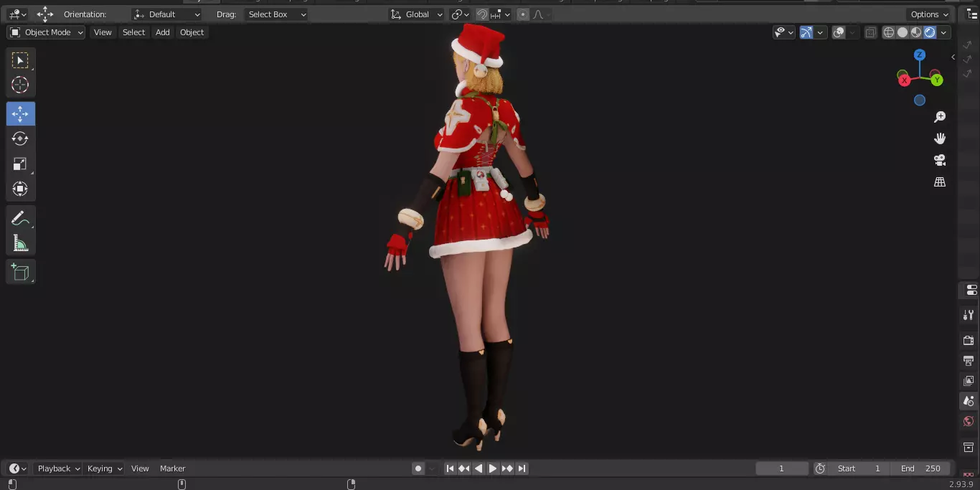The width and height of the screenshot is (980, 490).
Task: Click the green Y axis gizmo
Action: (937, 80)
